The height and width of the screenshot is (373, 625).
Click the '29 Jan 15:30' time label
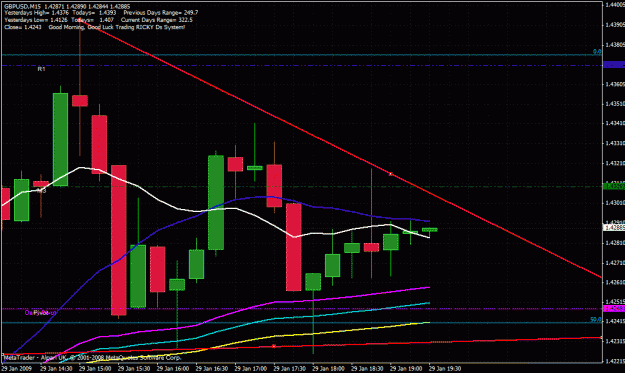pos(134,369)
